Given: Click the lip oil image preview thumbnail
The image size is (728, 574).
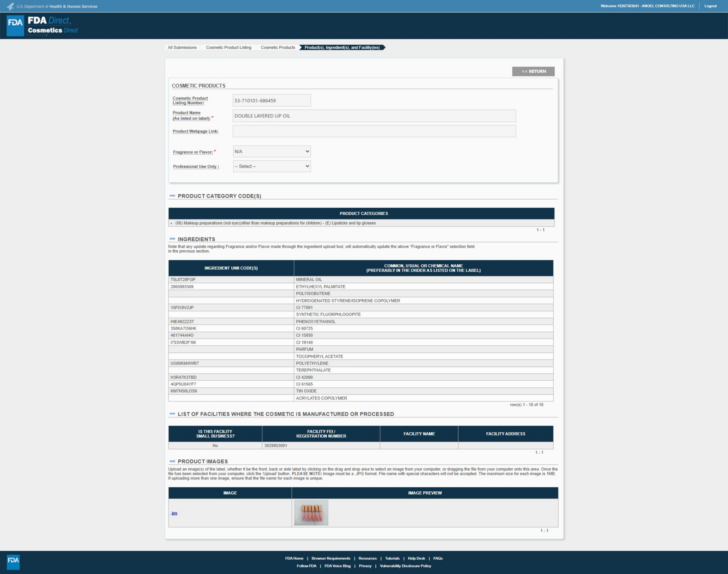Looking at the screenshot, I should coord(311,513).
